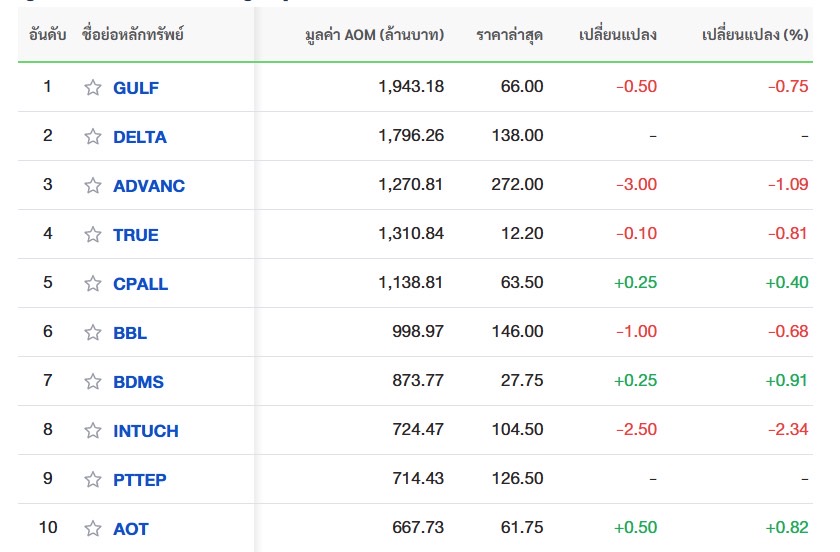View INTUCH stock details

click(x=146, y=431)
